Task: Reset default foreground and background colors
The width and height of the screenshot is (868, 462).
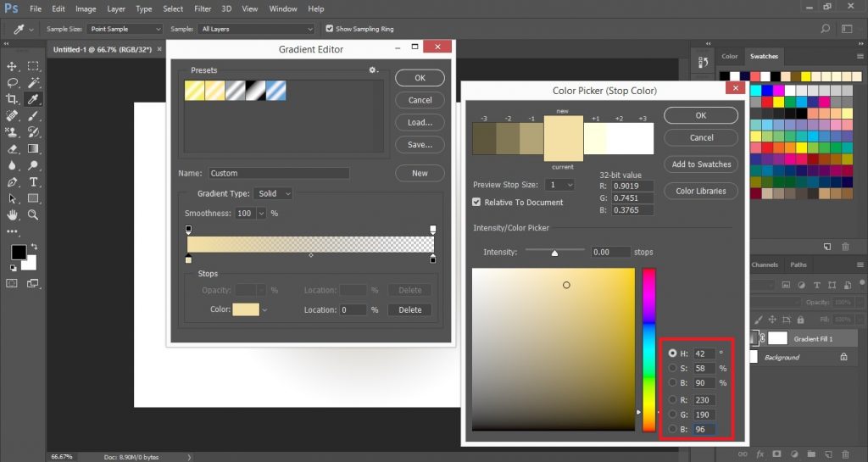Action: [13, 268]
